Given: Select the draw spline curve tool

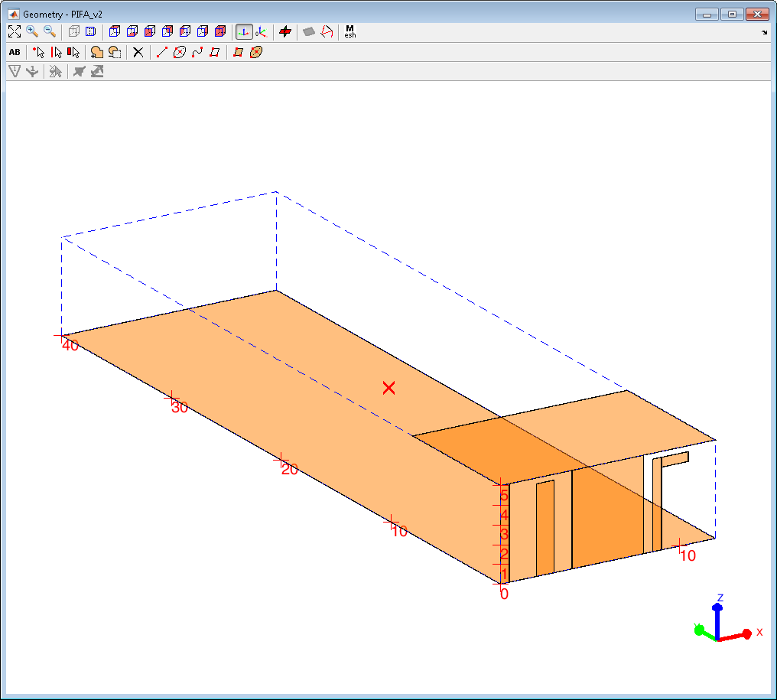Looking at the screenshot, I should point(197,52).
